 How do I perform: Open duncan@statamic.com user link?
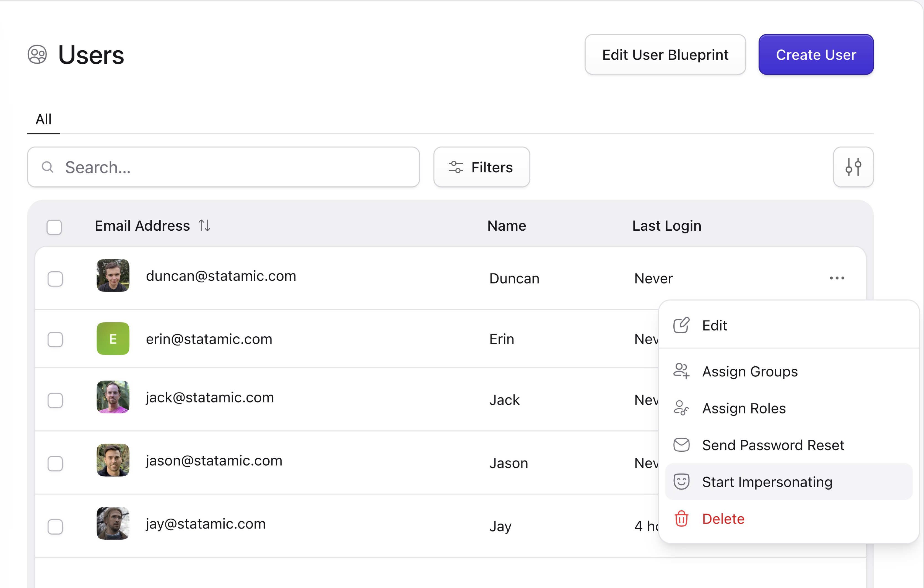point(221,276)
